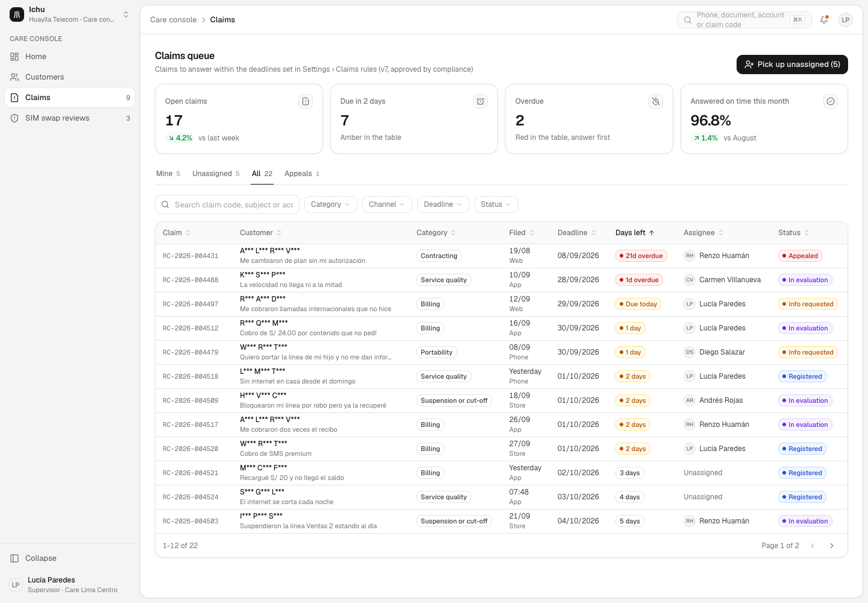
Task: Switch to the Unassigned tab
Action: 216,174
